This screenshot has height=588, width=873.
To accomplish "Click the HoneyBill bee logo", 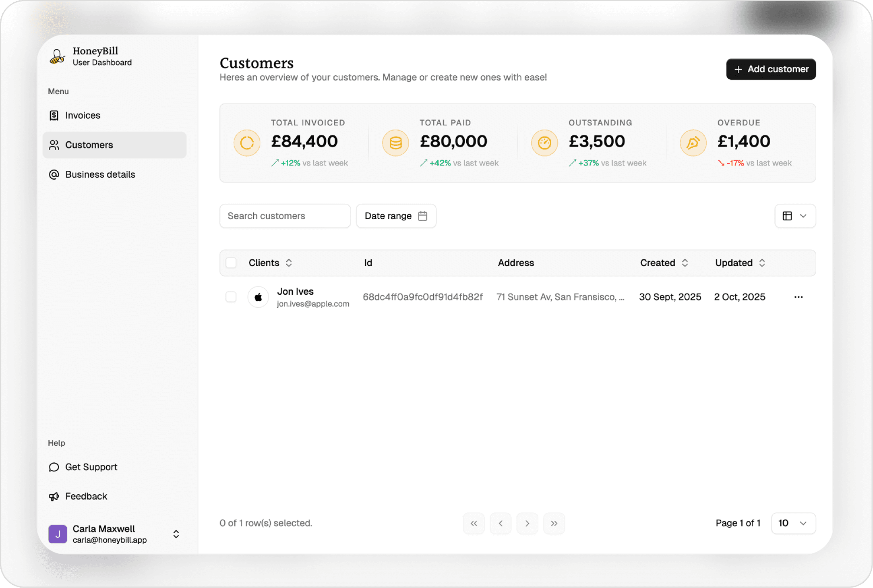I will tap(57, 56).
